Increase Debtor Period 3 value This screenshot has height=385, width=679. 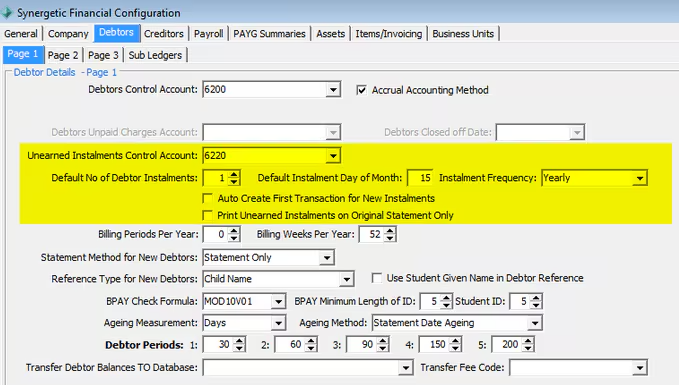pyautogui.click(x=383, y=341)
